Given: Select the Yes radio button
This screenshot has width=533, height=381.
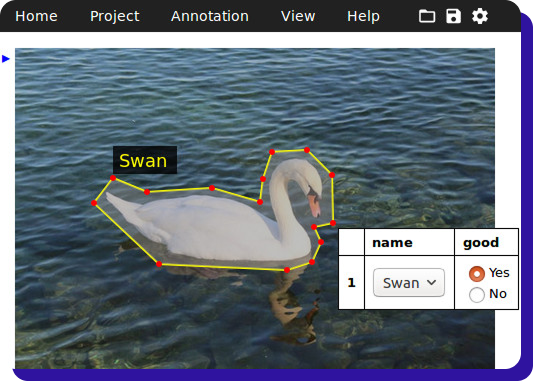Looking at the screenshot, I should [477, 274].
